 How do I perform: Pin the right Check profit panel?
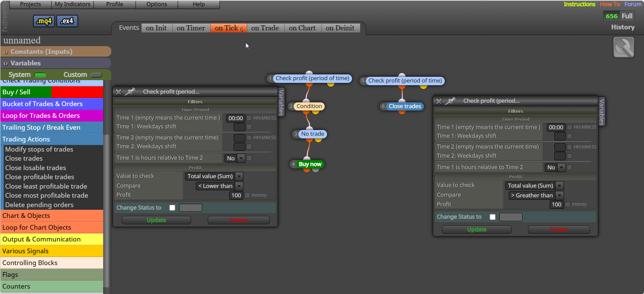450,101
